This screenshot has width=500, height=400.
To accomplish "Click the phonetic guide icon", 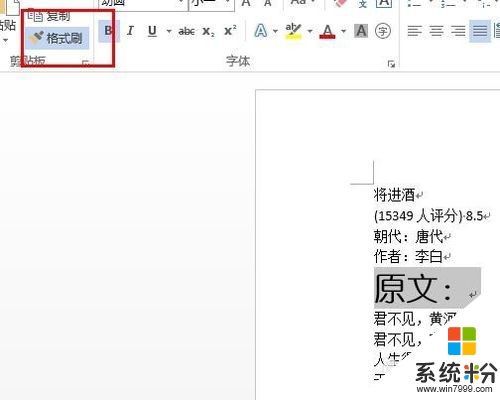I will [363, 4].
